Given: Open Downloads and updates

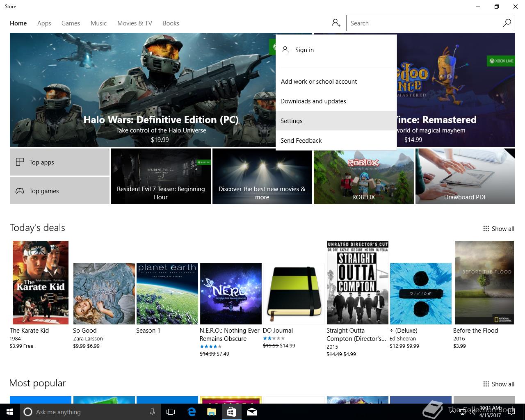Looking at the screenshot, I should pyautogui.click(x=336, y=101).
